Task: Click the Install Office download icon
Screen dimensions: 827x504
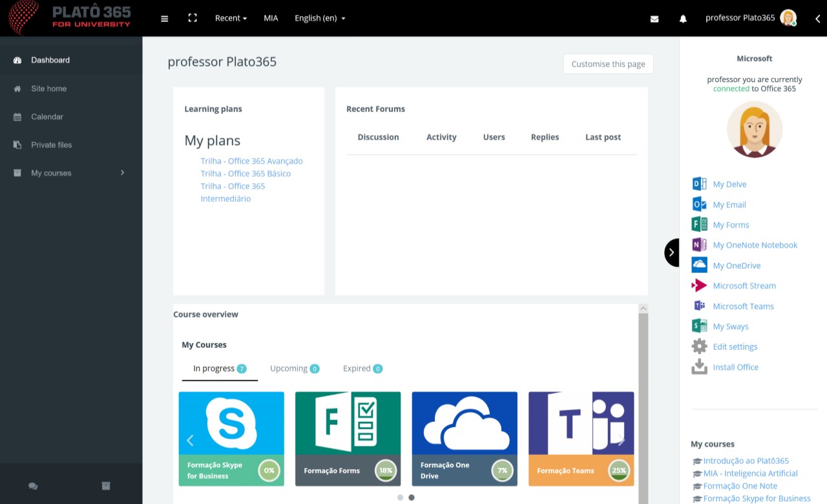Action: 699,366
